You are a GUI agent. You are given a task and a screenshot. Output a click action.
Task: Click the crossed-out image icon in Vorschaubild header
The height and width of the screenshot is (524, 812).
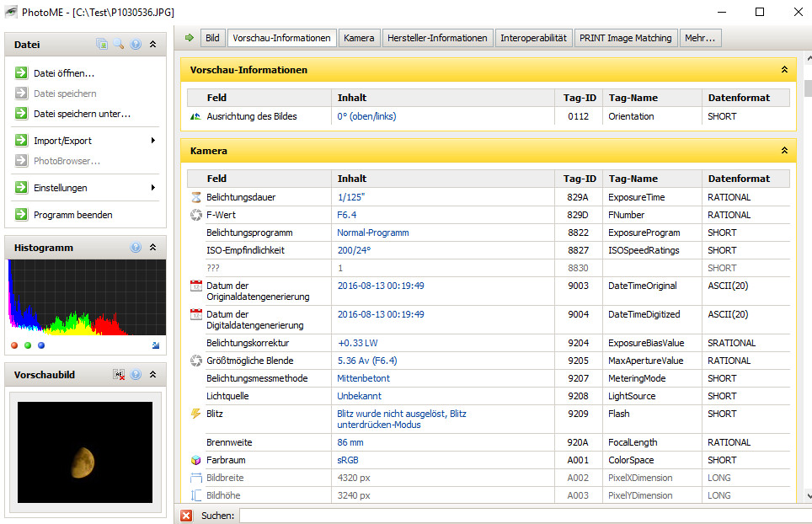[x=119, y=375]
